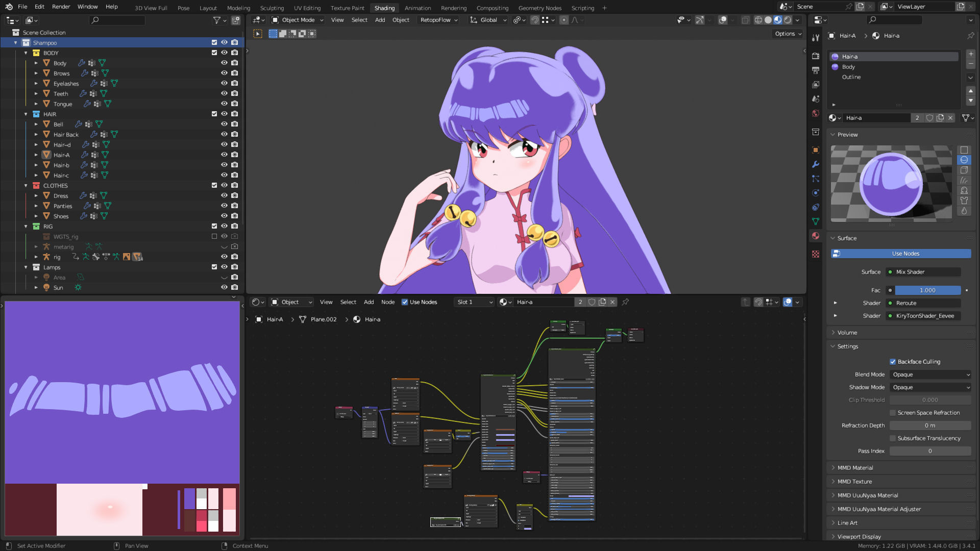Image resolution: width=980 pixels, height=551 pixels.
Task: Remove the selected material slot
Action: (x=971, y=64)
